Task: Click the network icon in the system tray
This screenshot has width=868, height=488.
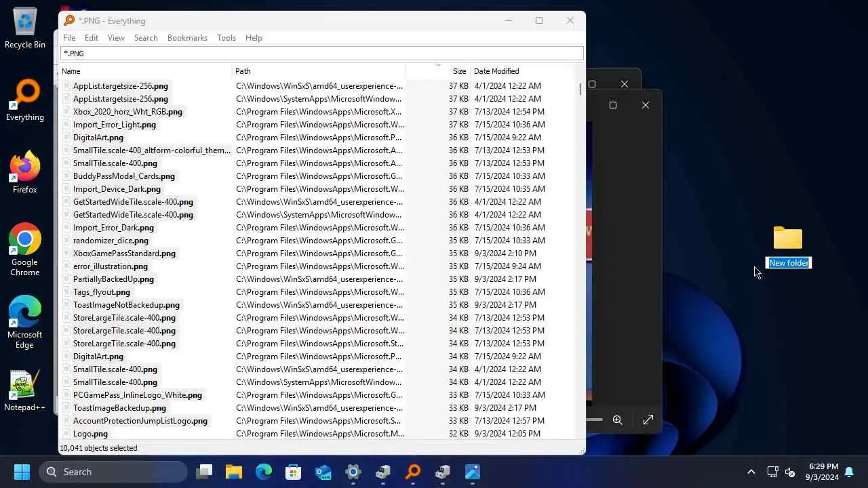Action: point(772,472)
